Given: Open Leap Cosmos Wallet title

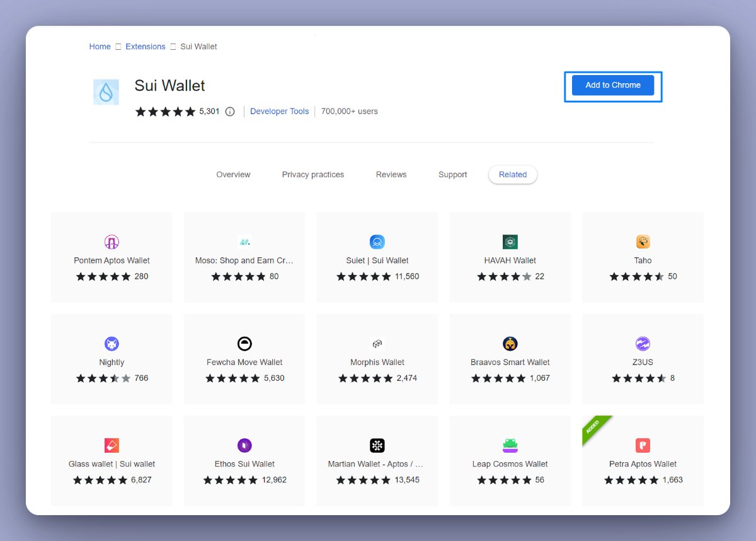Looking at the screenshot, I should [510, 464].
